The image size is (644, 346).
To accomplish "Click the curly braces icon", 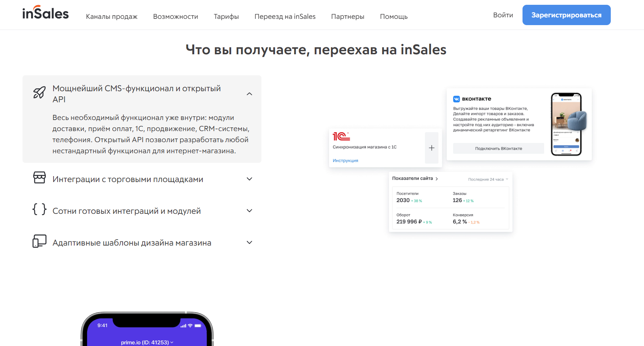I will (x=40, y=209).
